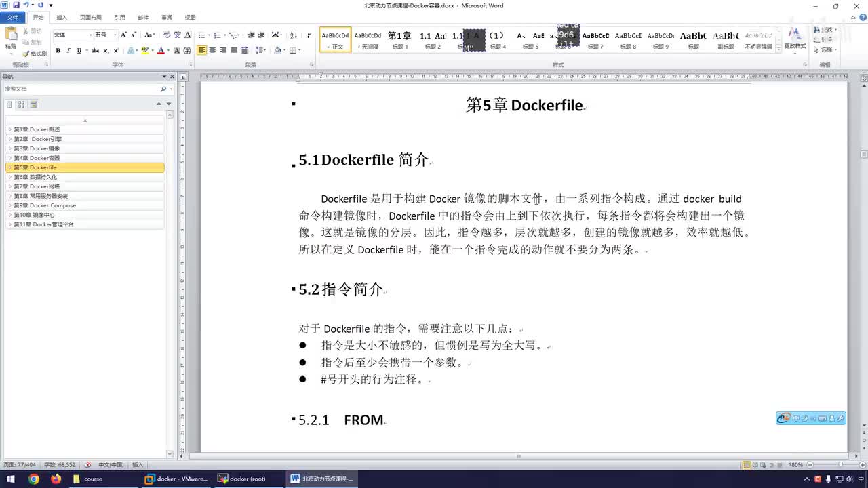Click the numbered list icon

[x=218, y=35]
